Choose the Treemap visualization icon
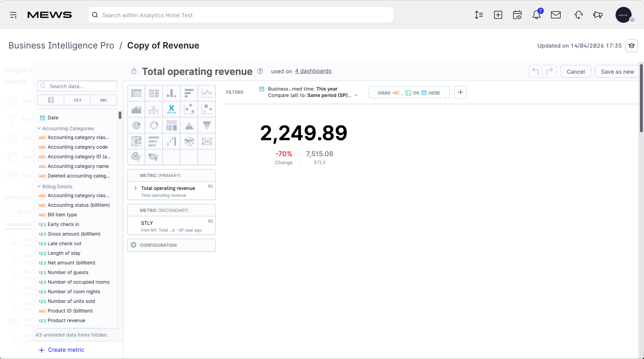644x359 pixels. (x=172, y=125)
